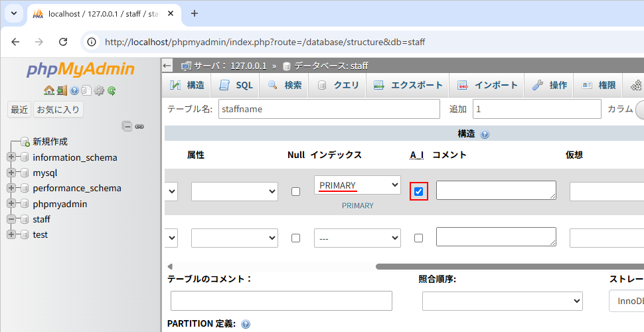Enable the Null checkbox in first row
The width and height of the screenshot is (644, 332).
tap(295, 191)
